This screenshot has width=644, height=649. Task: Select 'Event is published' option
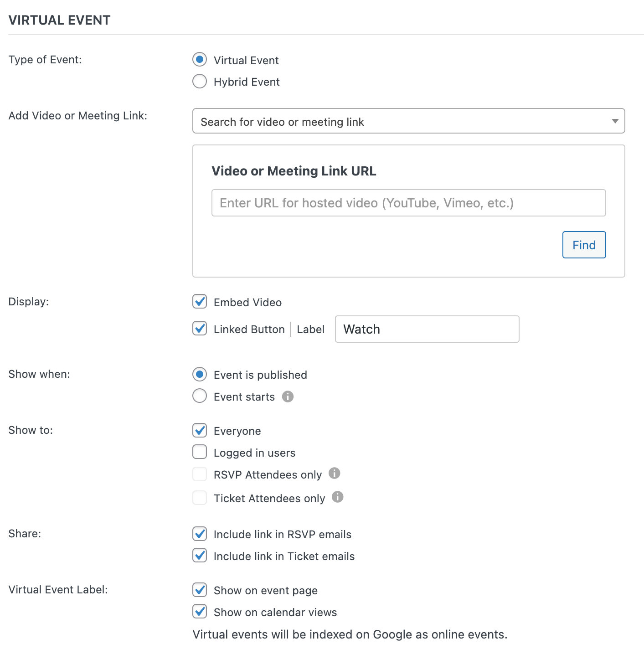200,374
